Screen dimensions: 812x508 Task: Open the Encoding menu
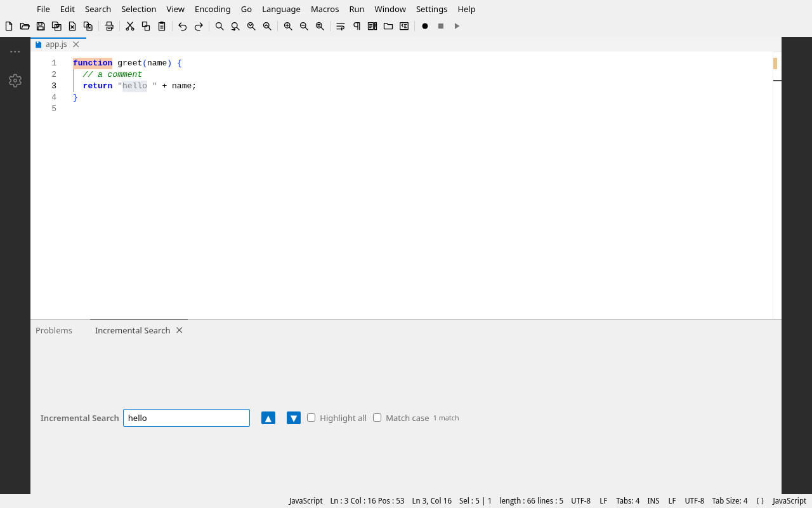click(x=213, y=9)
